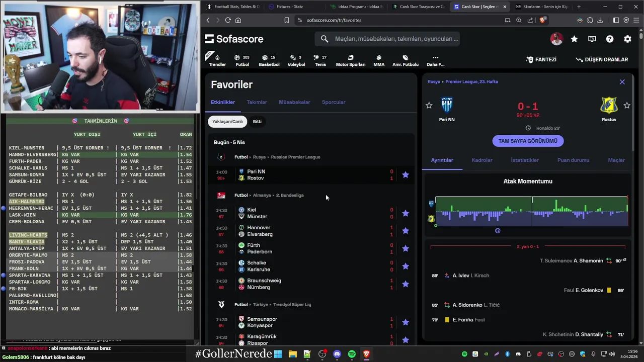Favorite the Pari NN team star

429,106
